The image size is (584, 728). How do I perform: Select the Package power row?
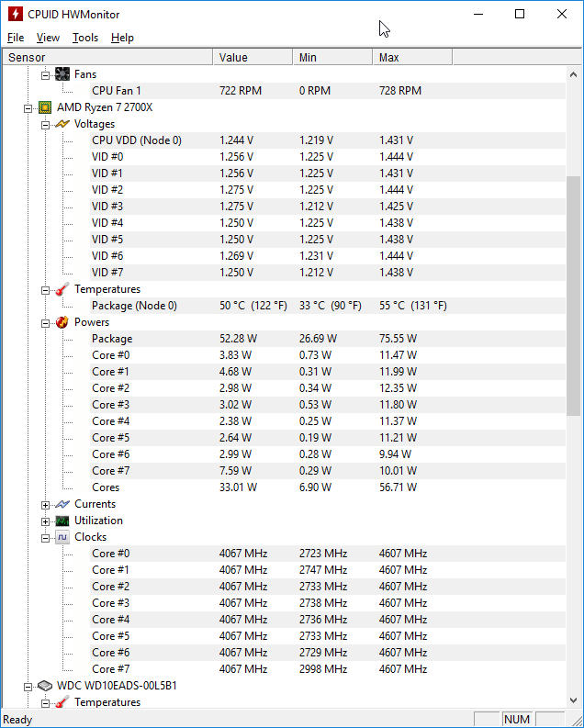(x=328, y=339)
